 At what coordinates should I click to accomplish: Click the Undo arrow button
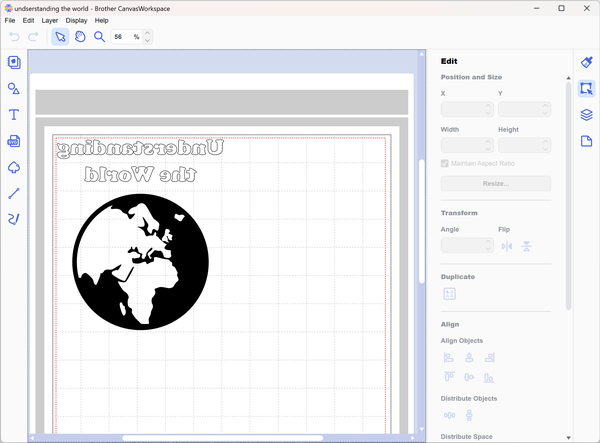pos(14,37)
